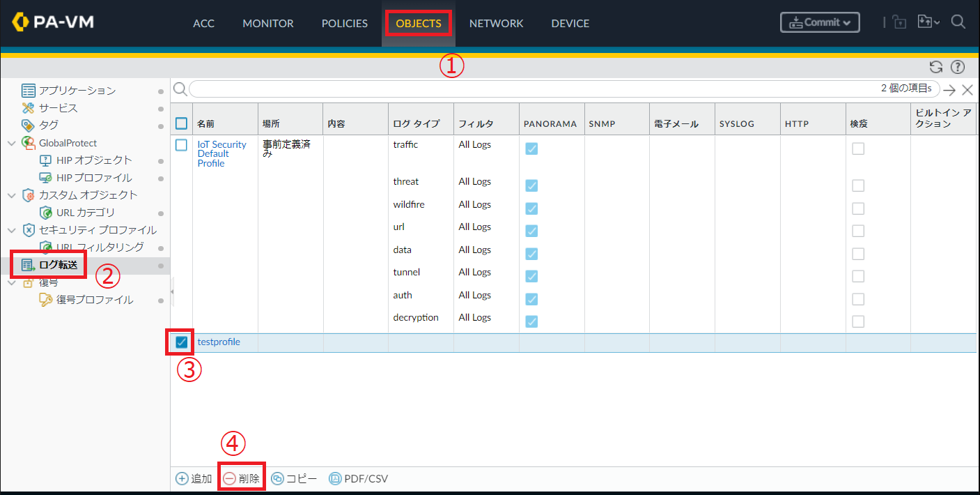Open the help question mark icon
The width and height of the screenshot is (980, 495).
coord(958,67)
